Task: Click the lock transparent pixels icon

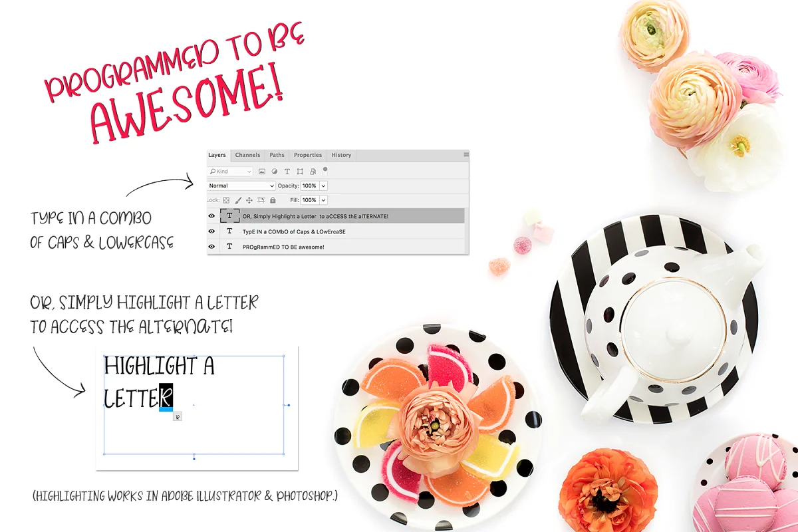Action: coord(226,200)
